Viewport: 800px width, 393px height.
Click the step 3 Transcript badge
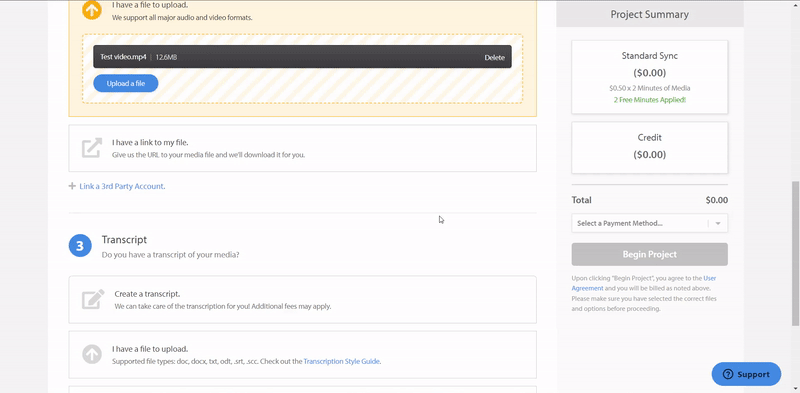pyautogui.click(x=80, y=246)
